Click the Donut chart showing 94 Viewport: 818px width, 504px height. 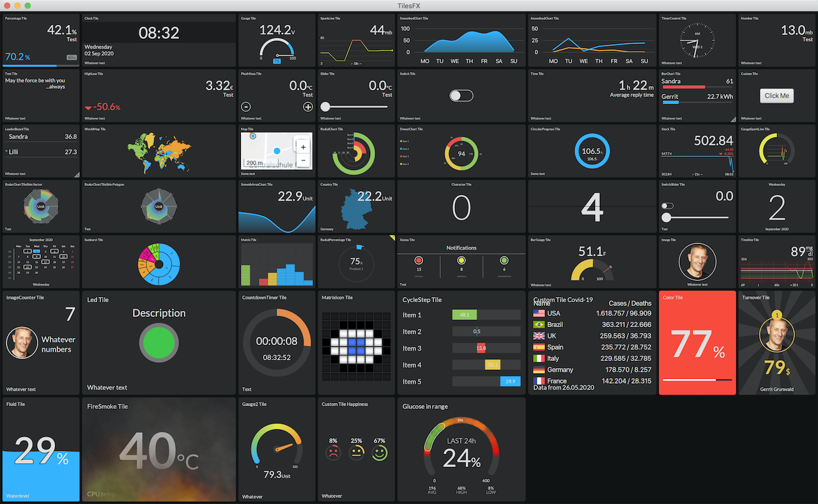[x=461, y=153]
